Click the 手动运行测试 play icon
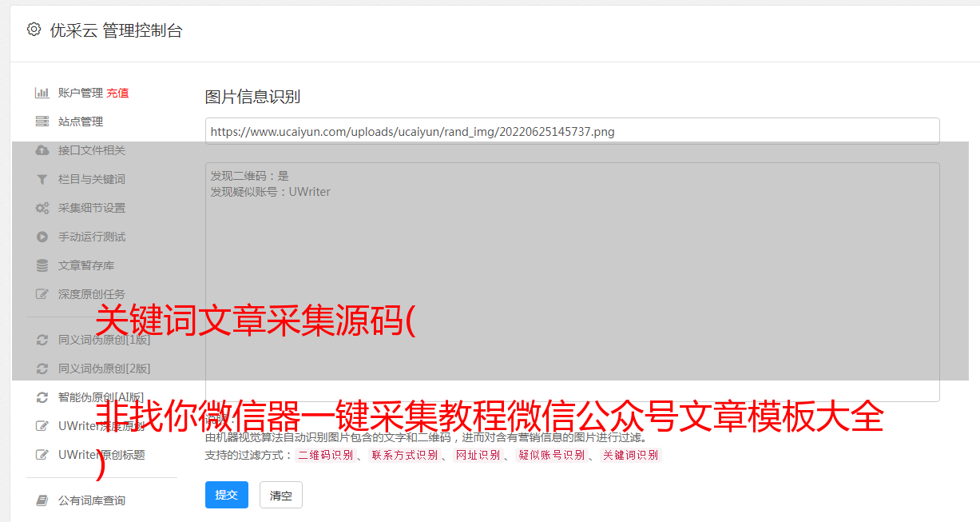Image resolution: width=980 pixels, height=522 pixels. pos(42,237)
